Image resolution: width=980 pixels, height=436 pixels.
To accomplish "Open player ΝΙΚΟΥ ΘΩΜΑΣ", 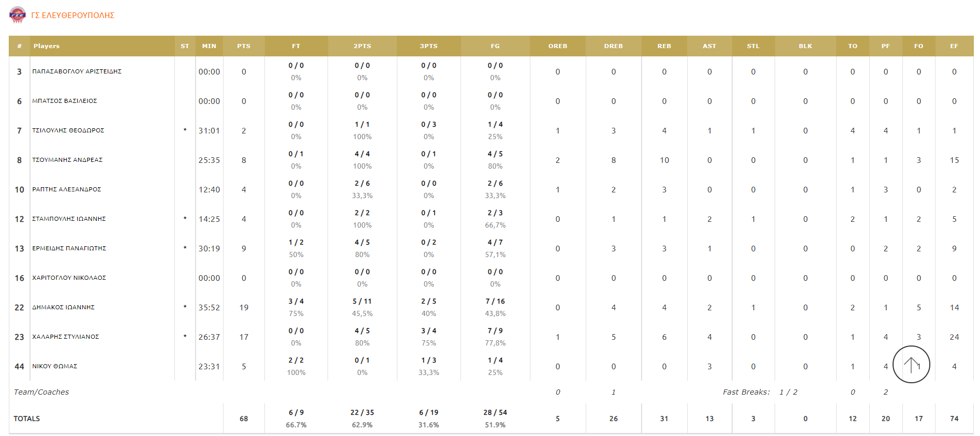I will (x=54, y=366).
